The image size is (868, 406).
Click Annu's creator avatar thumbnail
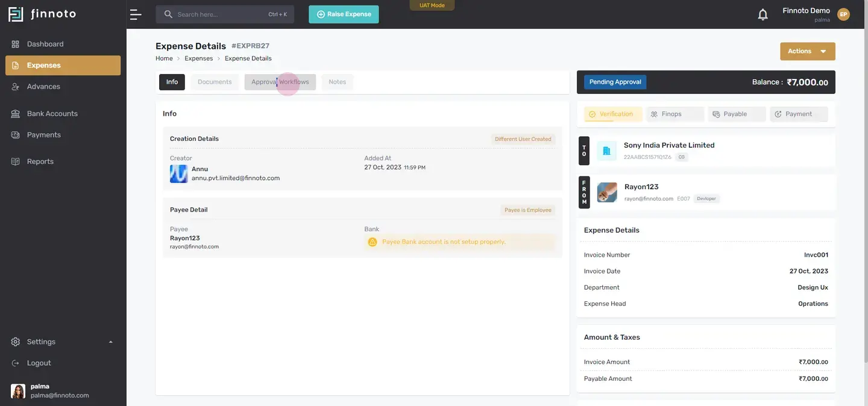pos(179,174)
